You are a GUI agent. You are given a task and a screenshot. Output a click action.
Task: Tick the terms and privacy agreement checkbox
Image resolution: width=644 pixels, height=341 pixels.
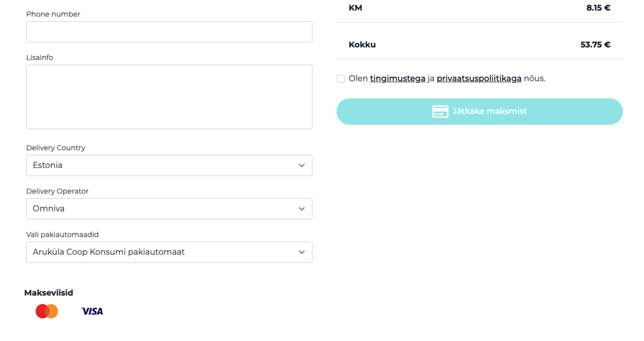point(341,79)
